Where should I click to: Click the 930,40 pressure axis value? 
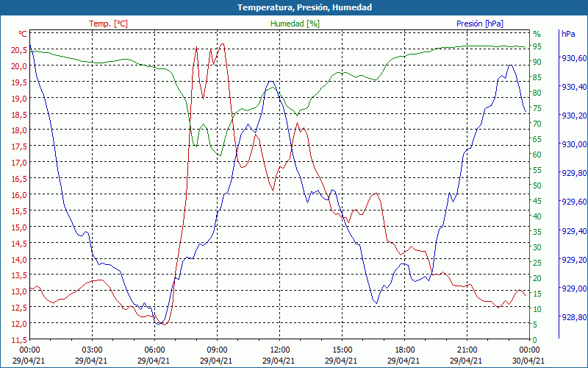click(574, 87)
